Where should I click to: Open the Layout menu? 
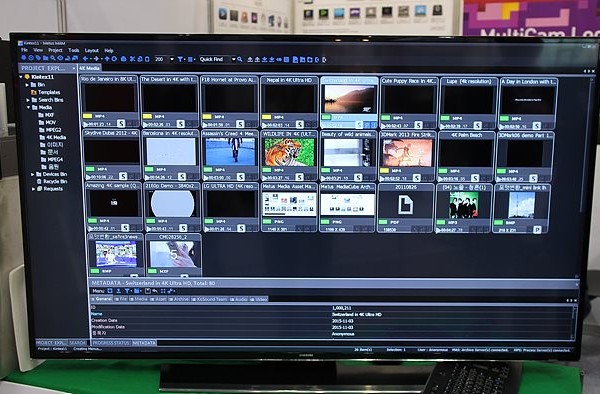[x=91, y=50]
